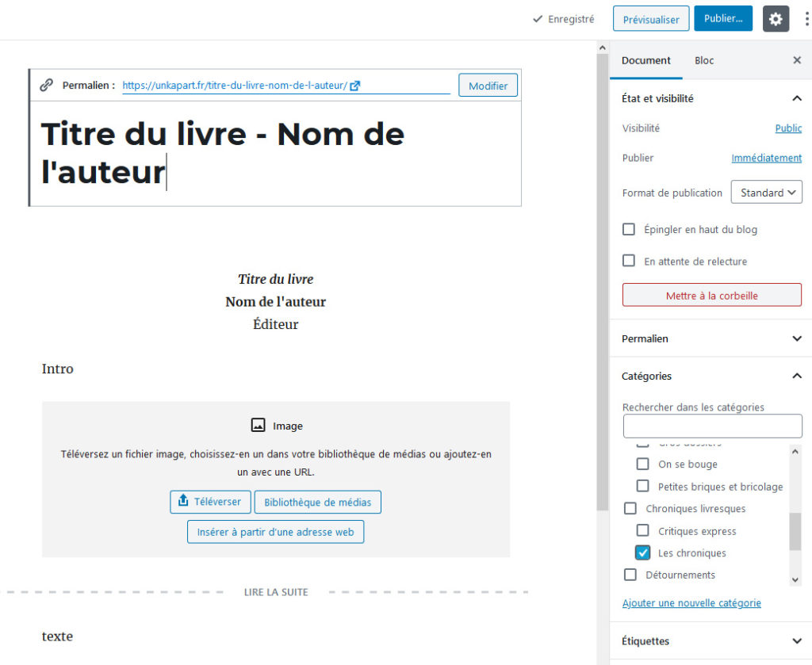Image resolution: width=812 pixels, height=665 pixels.
Task: Tick the Critiques express category
Action: pyautogui.click(x=643, y=531)
